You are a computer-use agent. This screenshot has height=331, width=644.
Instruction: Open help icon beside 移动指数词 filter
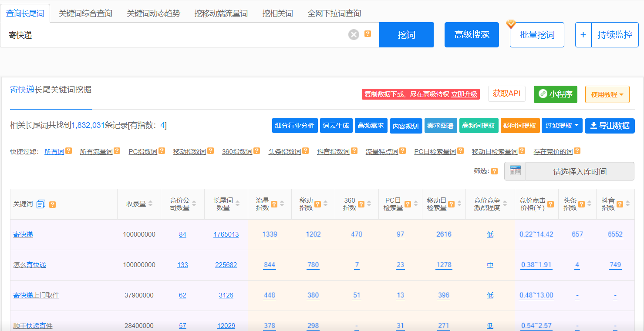[x=210, y=151]
